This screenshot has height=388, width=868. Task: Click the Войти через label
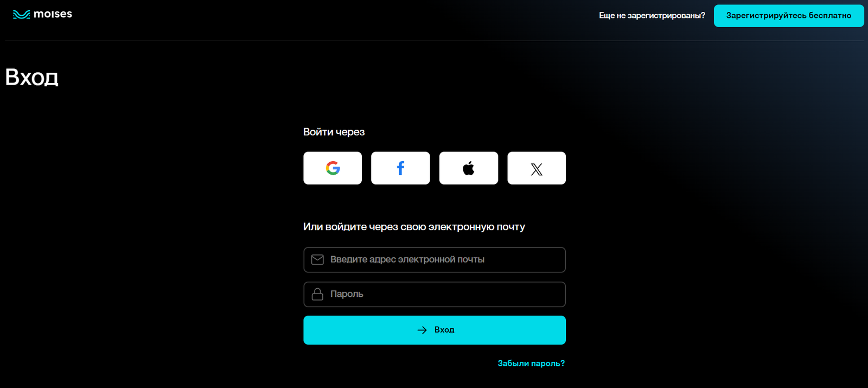coord(334,132)
